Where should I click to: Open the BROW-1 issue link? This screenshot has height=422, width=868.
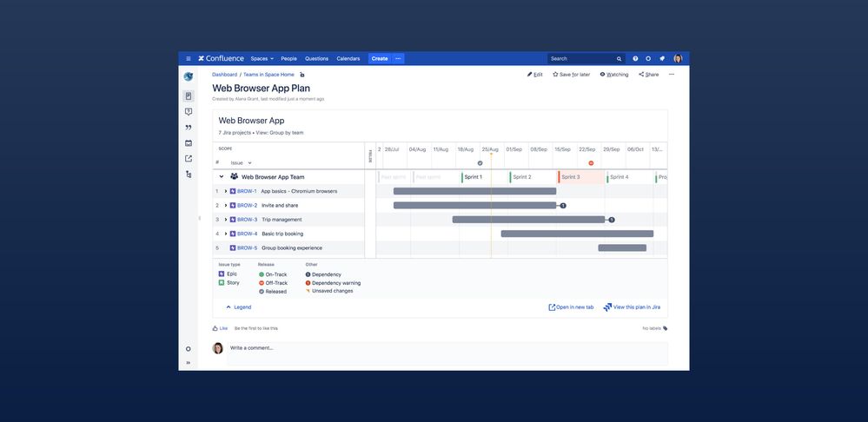tap(247, 191)
